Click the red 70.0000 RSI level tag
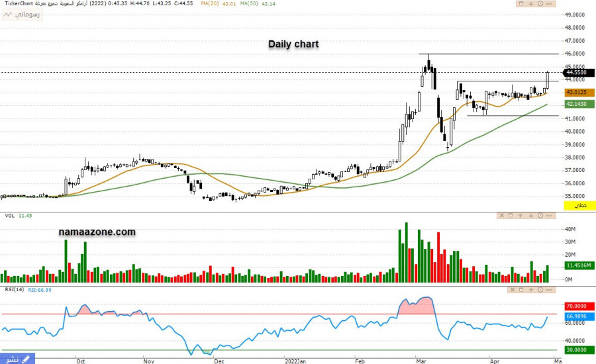Viewport: 596px width, 364px height. 579,306
